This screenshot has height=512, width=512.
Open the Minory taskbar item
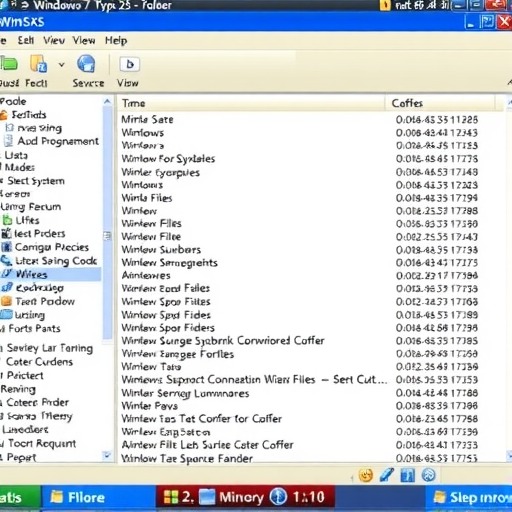pyautogui.click(x=231, y=498)
